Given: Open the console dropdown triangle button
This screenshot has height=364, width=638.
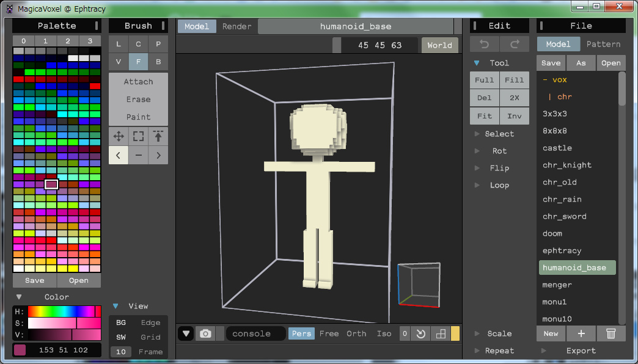Looking at the screenshot, I should 186,333.
